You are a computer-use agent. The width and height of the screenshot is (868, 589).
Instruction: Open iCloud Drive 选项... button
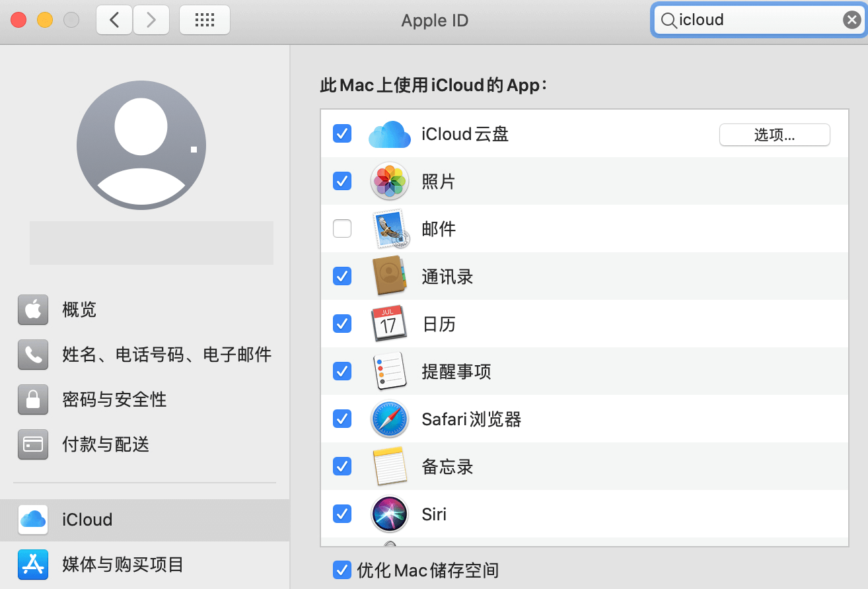tap(774, 135)
